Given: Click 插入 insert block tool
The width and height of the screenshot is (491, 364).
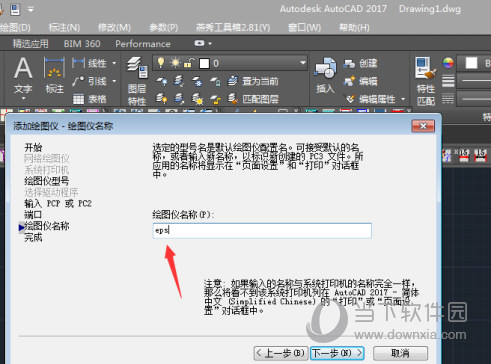Looking at the screenshot, I should point(325,76).
